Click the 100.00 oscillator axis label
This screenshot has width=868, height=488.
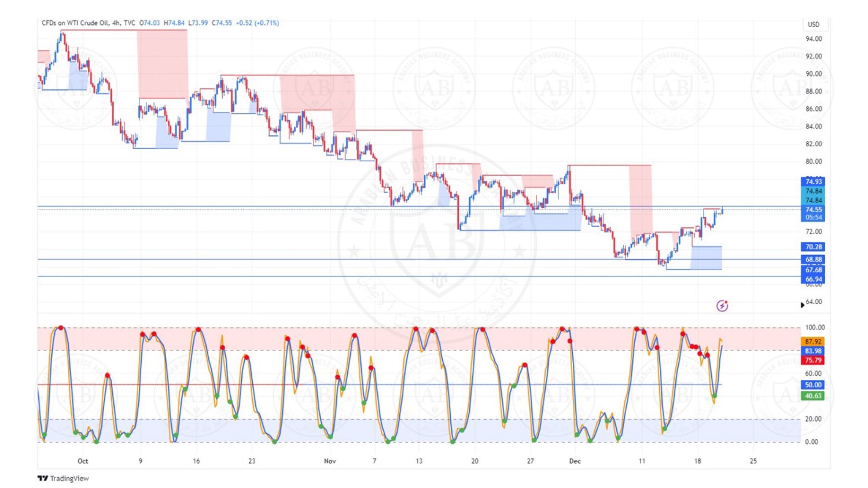[815, 327]
